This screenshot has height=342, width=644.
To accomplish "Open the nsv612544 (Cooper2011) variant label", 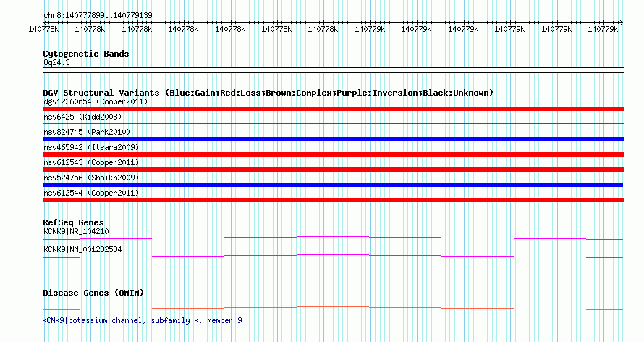I will [91, 193].
